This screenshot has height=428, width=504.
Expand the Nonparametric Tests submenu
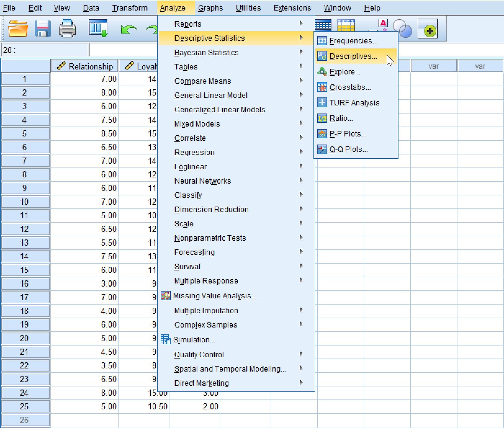click(210, 238)
